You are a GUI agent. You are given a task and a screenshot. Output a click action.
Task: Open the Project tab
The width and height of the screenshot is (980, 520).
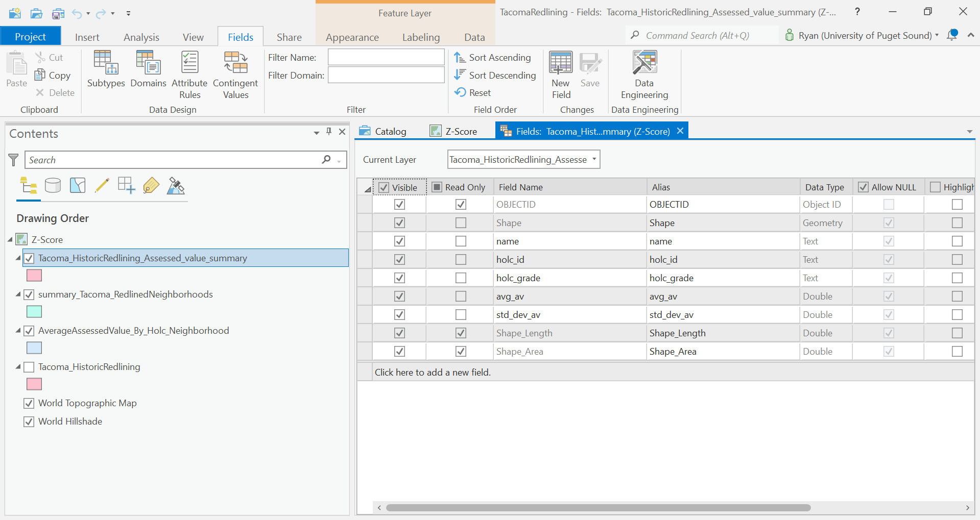click(30, 37)
